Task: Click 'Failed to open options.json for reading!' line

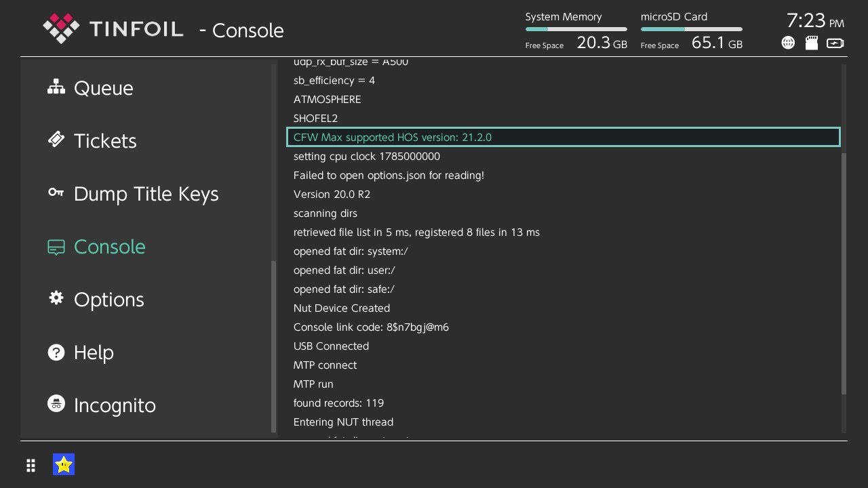Action: coord(389,175)
